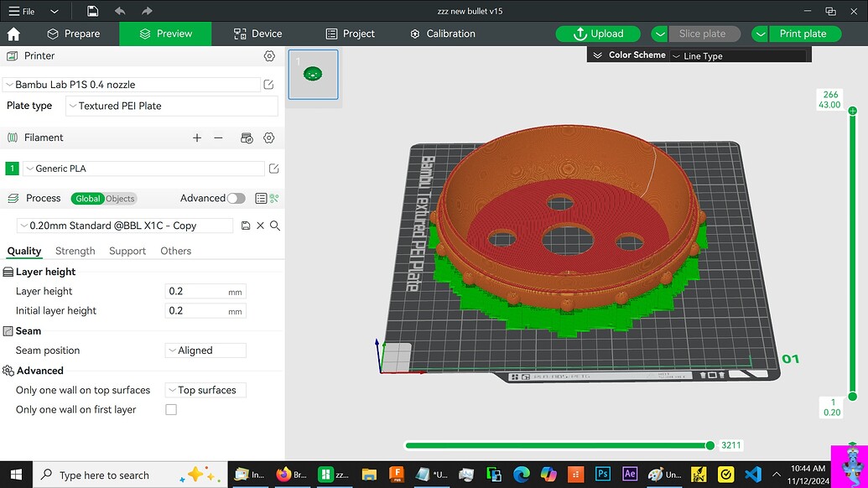The width and height of the screenshot is (868, 488).
Task: Edit the Generic PLA preset icon
Action: [x=273, y=169]
